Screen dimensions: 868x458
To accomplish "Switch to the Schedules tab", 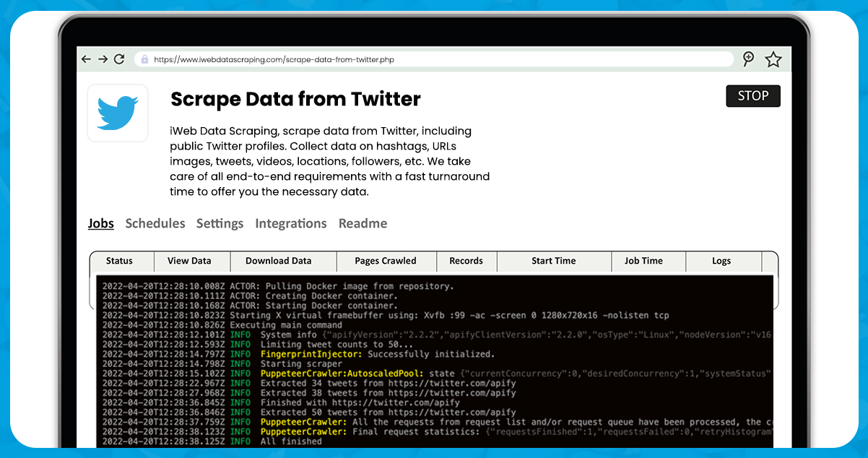I will pyautogui.click(x=155, y=223).
